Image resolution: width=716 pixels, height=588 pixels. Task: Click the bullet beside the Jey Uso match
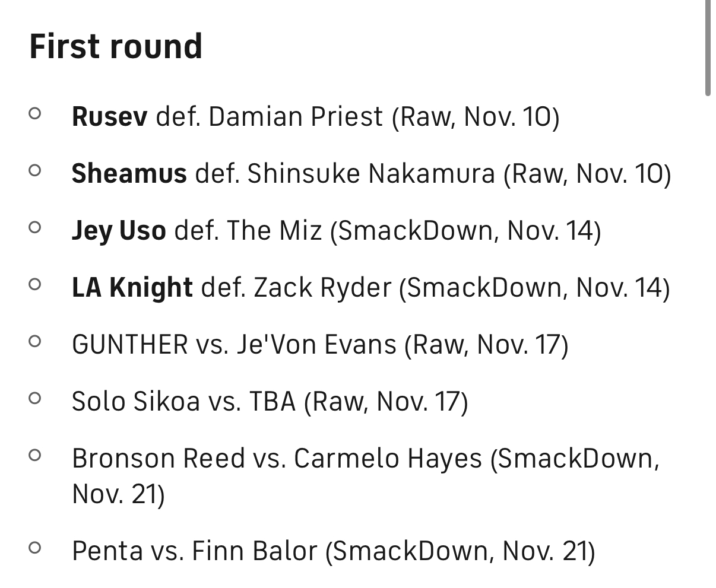coord(34,227)
